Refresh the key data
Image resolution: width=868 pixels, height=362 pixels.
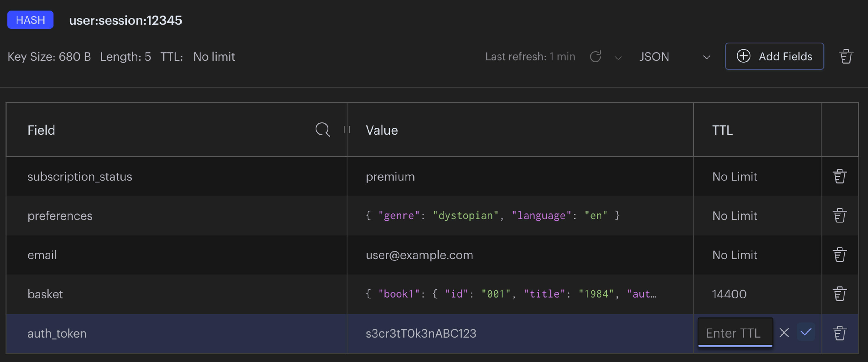point(595,56)
